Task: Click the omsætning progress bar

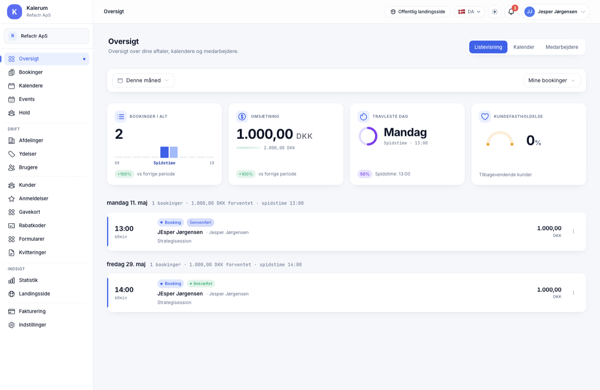Action: 248,148
